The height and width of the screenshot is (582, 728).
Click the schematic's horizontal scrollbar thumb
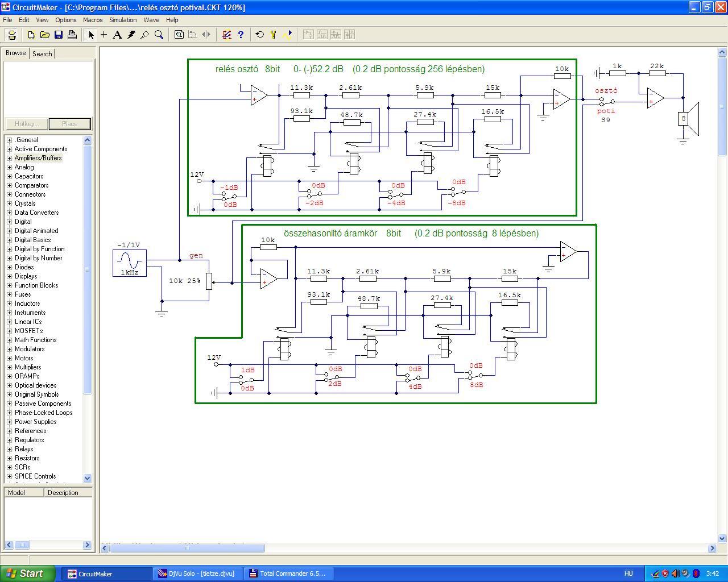pyautogui.click(x=187, y=548)
